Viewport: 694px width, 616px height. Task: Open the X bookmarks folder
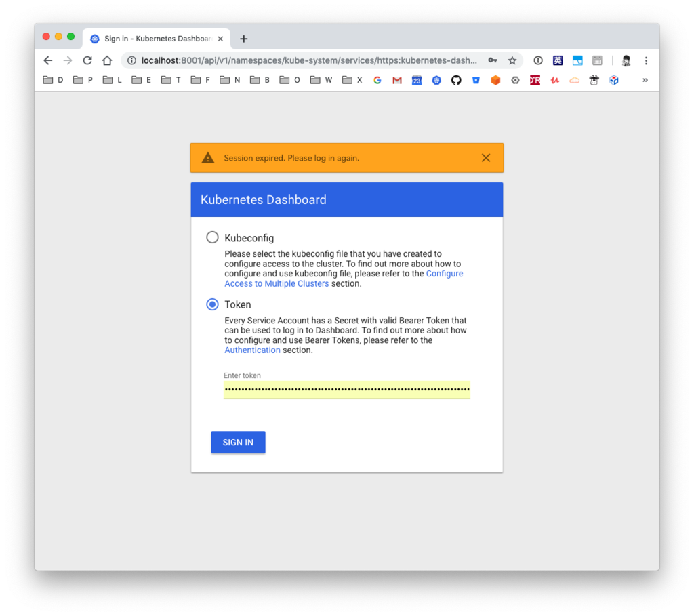click(352, 80)
